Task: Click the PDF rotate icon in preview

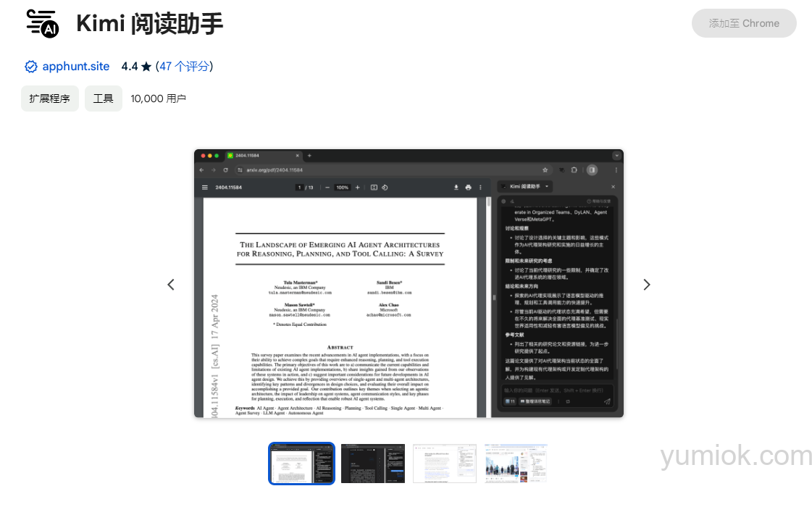Action: [x=385, y=188]
